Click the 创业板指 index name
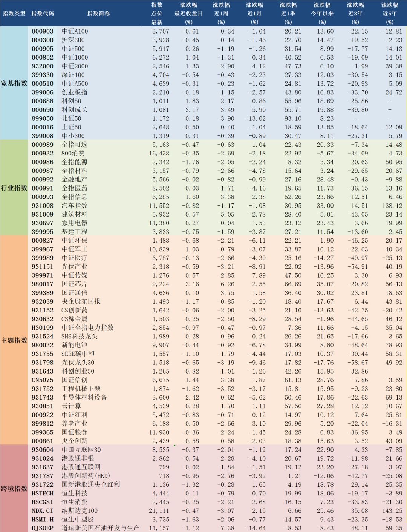This screenshot has height=532, width=407. (x=75, y=92)
